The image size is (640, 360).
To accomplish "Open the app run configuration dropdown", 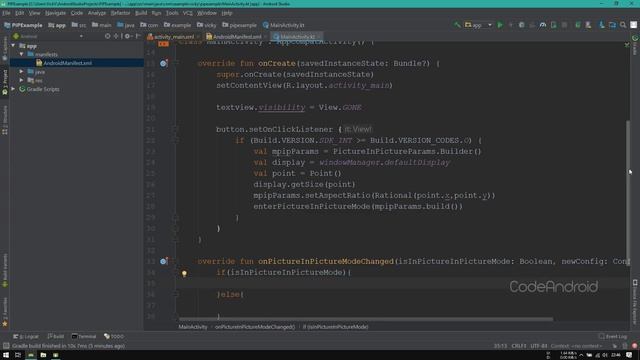I will [x=478, y=25].
